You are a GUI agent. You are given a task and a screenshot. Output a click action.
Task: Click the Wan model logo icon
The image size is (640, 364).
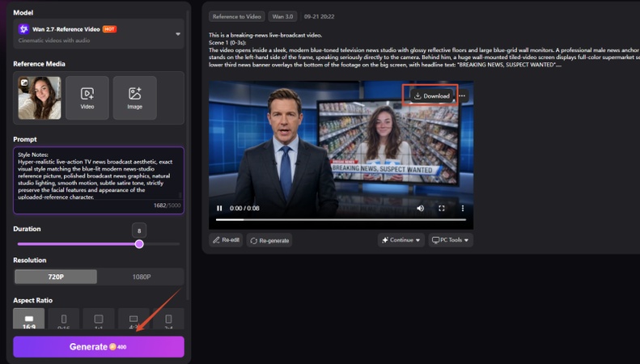[x=23, y=29]
